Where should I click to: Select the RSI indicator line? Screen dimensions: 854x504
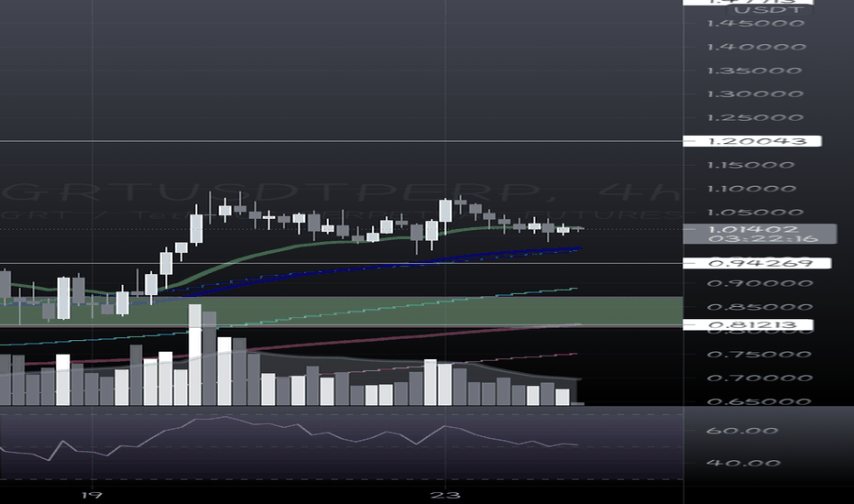tap(289, 438)
